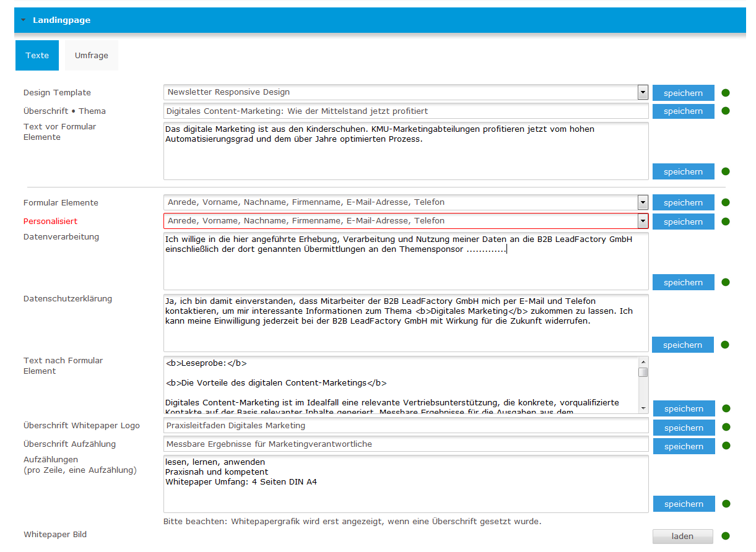
Task: Click the Messbare Ergebnisse für Marketingverantwortliche input
Action: point(406,444)
